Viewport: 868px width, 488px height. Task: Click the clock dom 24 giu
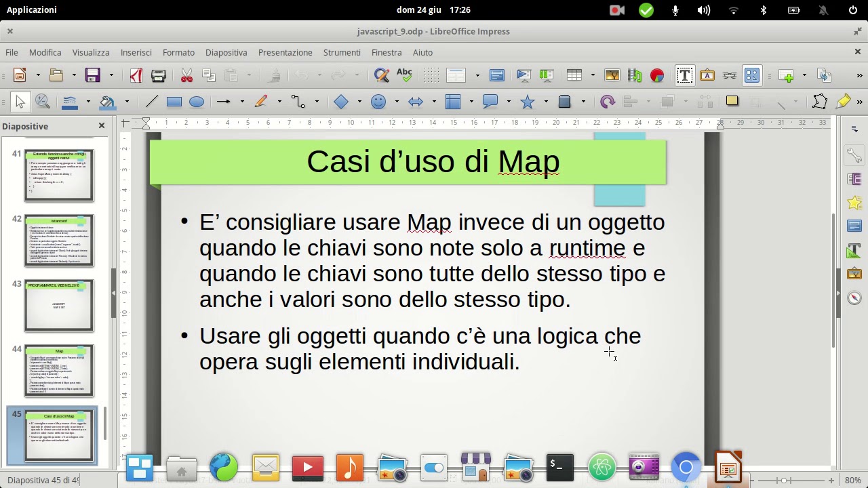(433, 9)
